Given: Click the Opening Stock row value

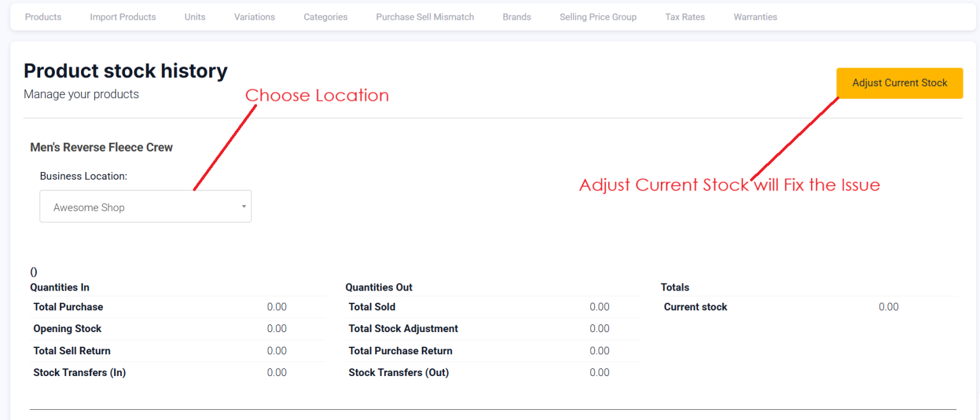Looking at the screenshot, I should pos(277,328).
